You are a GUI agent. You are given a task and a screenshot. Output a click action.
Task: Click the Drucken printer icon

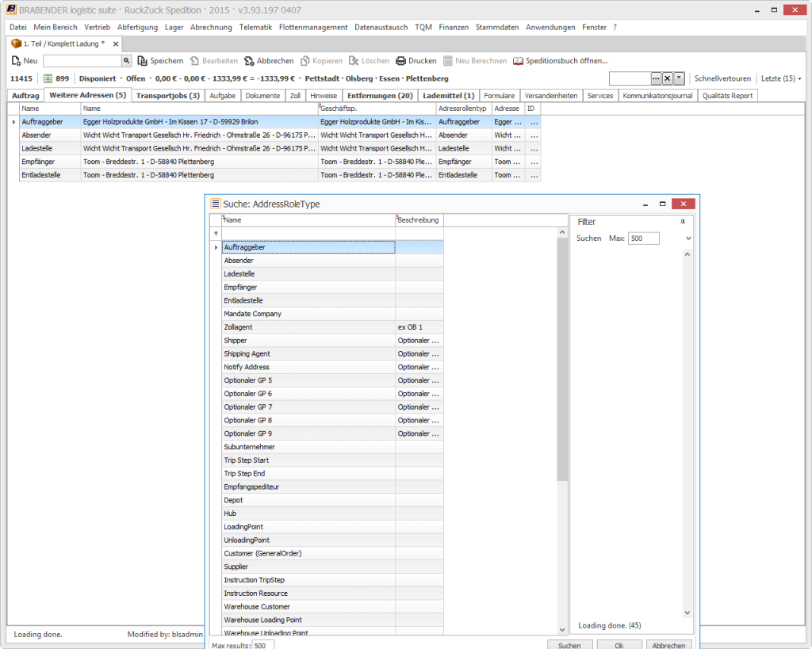(401, 61)
